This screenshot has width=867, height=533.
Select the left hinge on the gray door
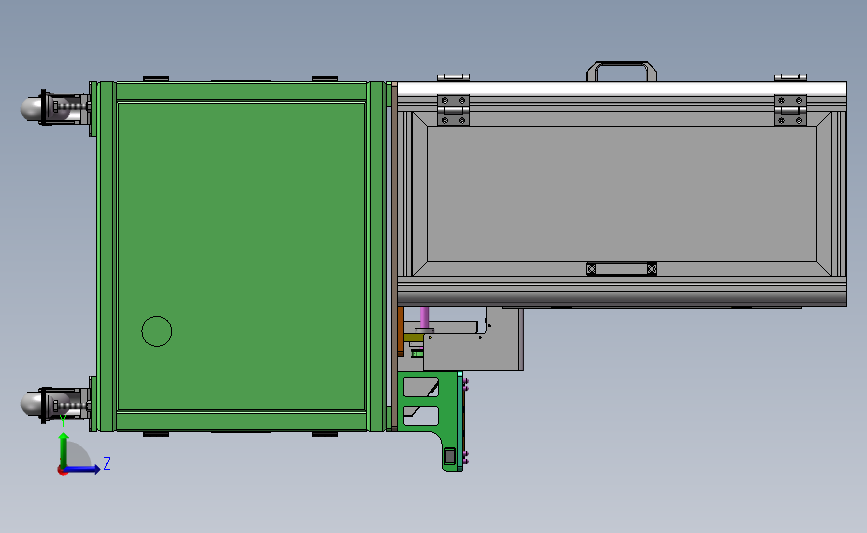click(453, 110)
